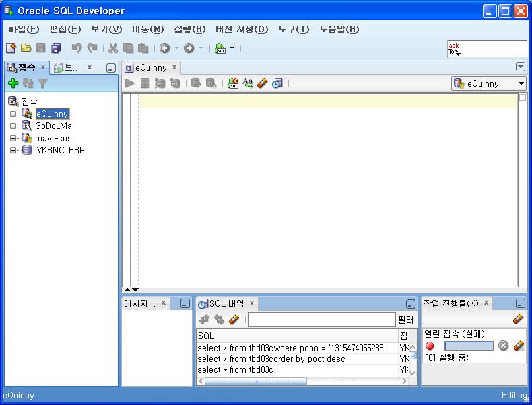Click the SQL column header in history
Viewport: 532px width, 405px height.
coord(297,336)
